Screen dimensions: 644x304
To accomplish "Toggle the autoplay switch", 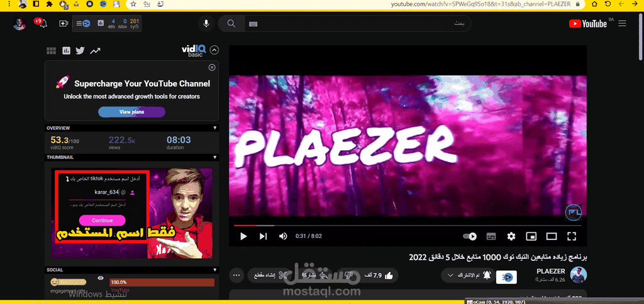I will click(470, 236).
